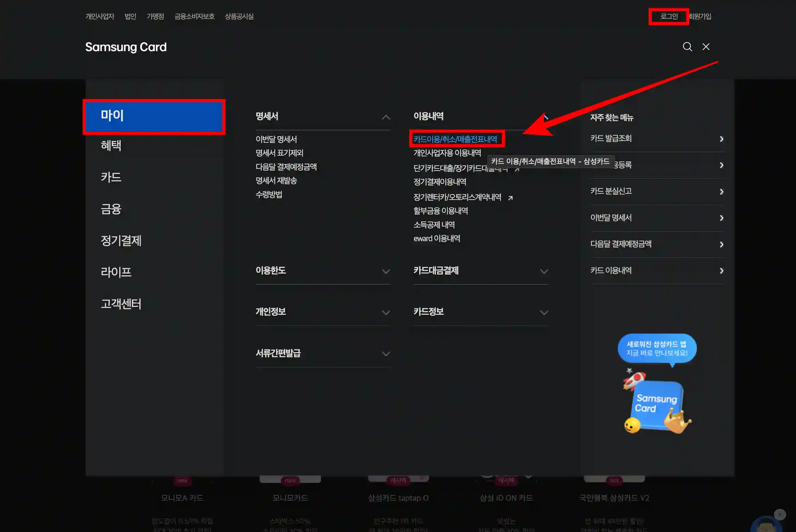Click the Samsung Card logo
Image resolution: width=796 pixels, height=532 pixels.
tap(126, 47)
